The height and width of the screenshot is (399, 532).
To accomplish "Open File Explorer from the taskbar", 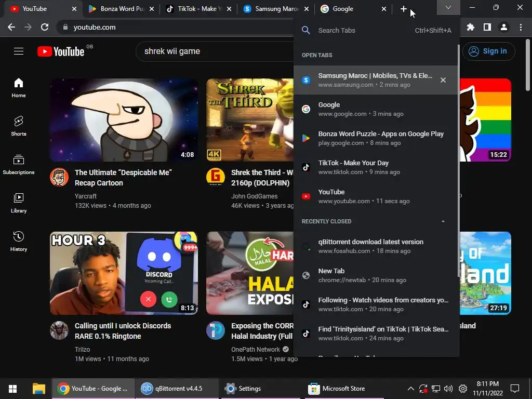I will point(38,389).
